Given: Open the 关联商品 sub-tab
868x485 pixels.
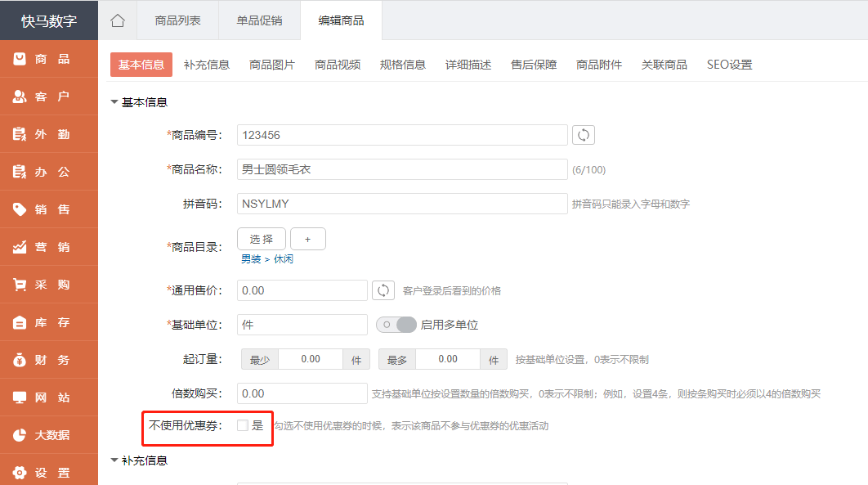Looking at the screenshot, I should (x=664, y=65).
